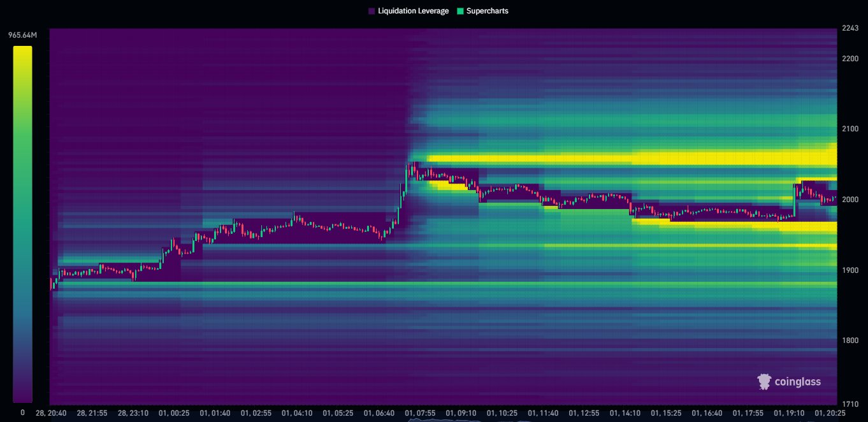Open the price axis scale options
Viewport: 868px width, 422px height.
tap(850, 223)
